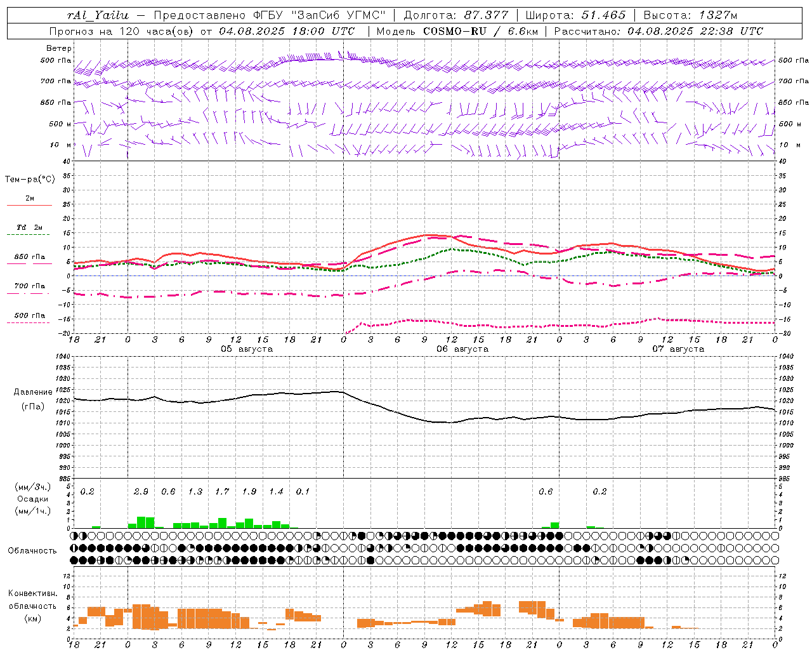Viewport: 812px width, 650px height.
Task: Click the Модель COSMO-RU / 6.6км text
Action: [x=457, y=31]
